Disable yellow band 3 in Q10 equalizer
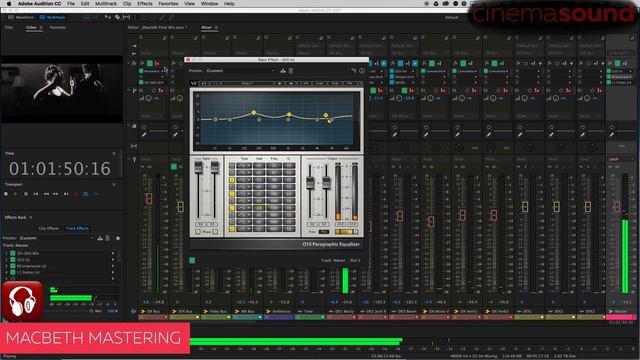The image size is (640, 360). pos(232,180)
